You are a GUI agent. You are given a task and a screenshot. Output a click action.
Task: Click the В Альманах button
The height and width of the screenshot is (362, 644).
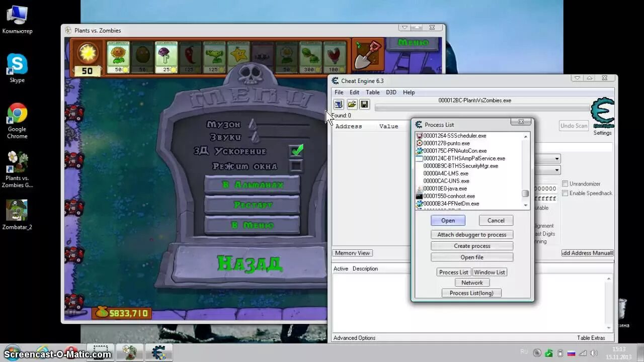point(252,185)
